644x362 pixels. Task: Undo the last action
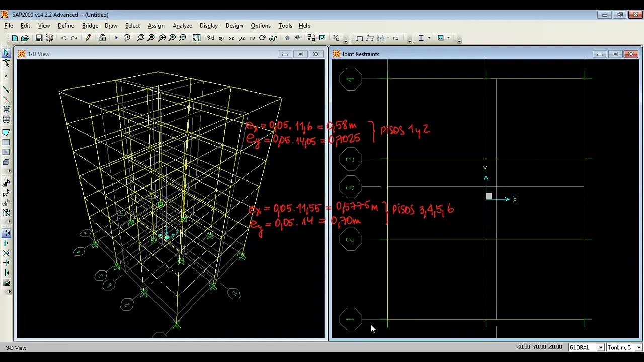(63, 38)
